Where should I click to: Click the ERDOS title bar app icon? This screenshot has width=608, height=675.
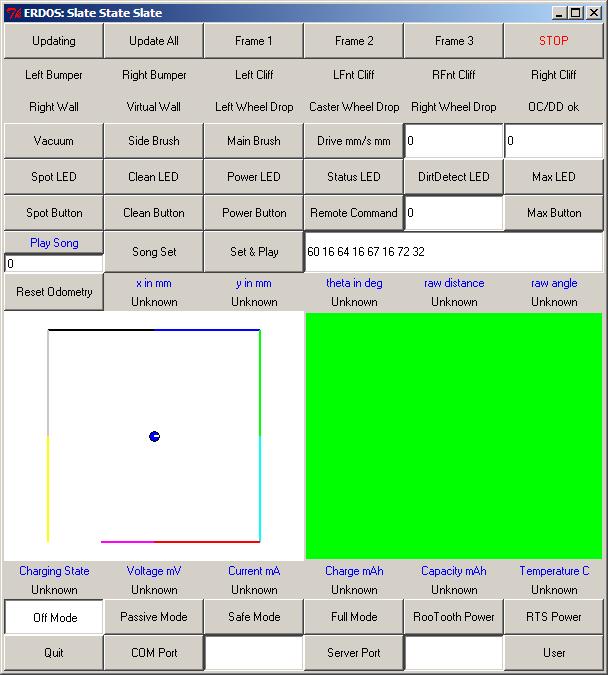12,13
